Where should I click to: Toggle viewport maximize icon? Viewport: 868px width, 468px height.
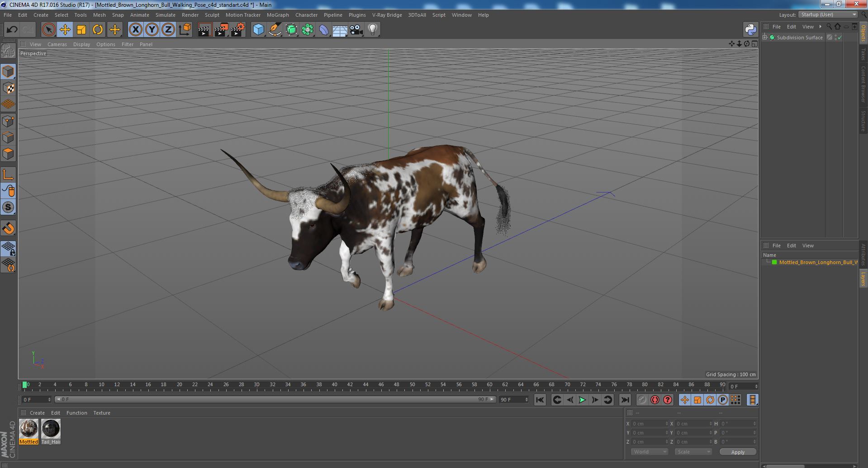[754, 44]
